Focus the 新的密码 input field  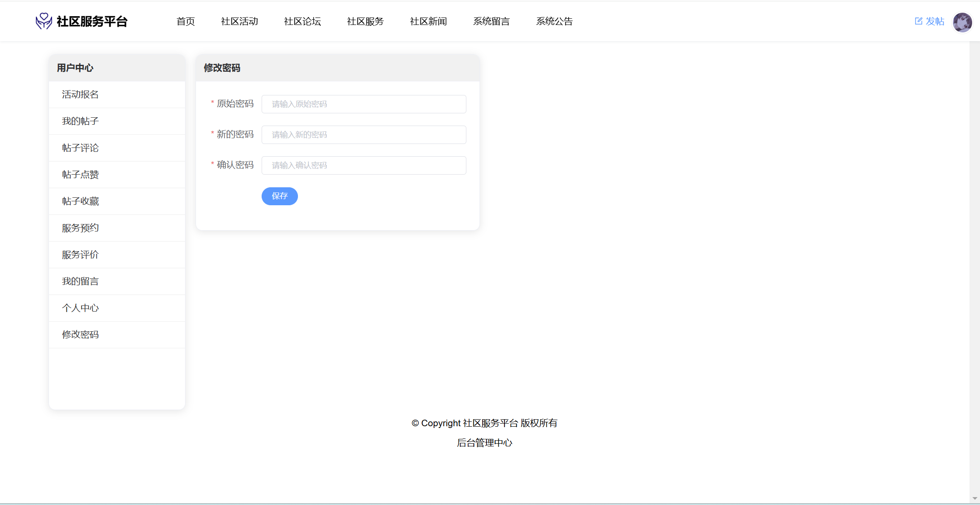(364, 135)
